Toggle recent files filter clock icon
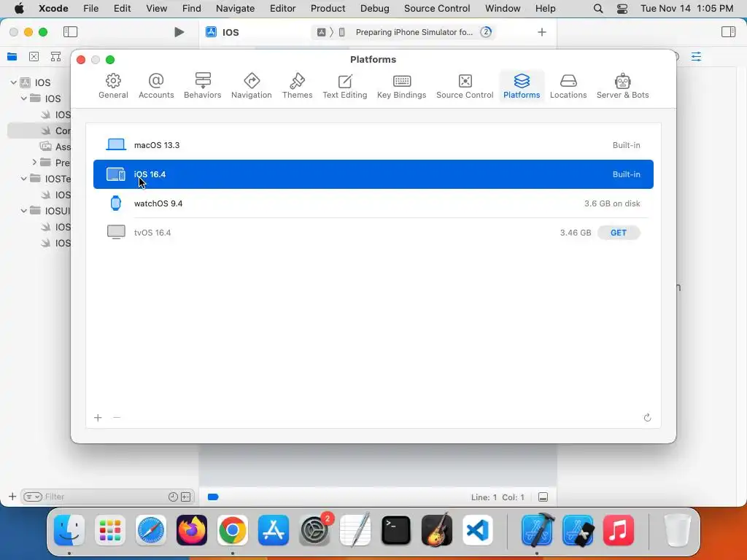The width and height of the screenshot is (747, 560). pyautogui.click(x=173, y=497)
